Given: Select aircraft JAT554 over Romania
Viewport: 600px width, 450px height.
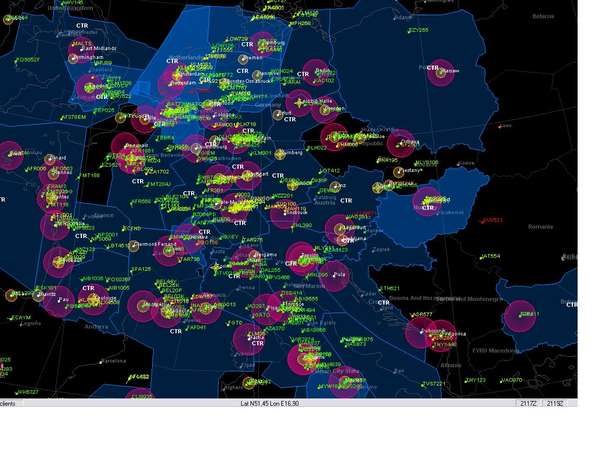Looking at the screenshot, I should pyautogui.click(x=490, y=256).
